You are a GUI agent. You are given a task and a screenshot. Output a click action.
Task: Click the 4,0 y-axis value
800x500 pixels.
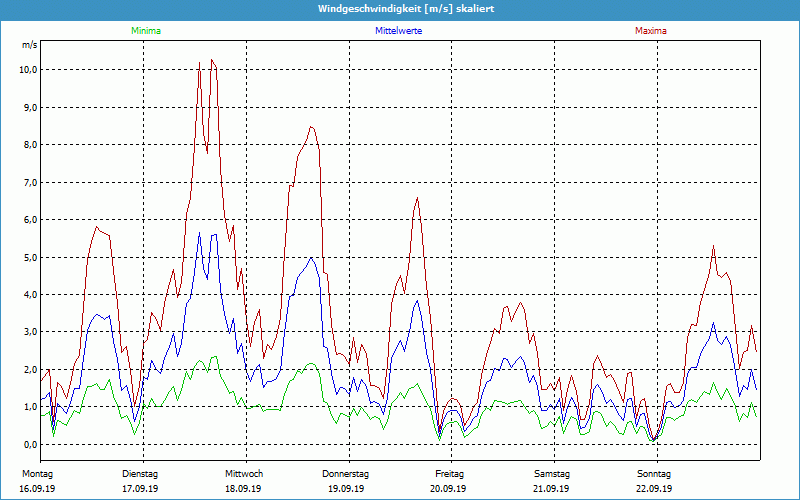[30, 295]
